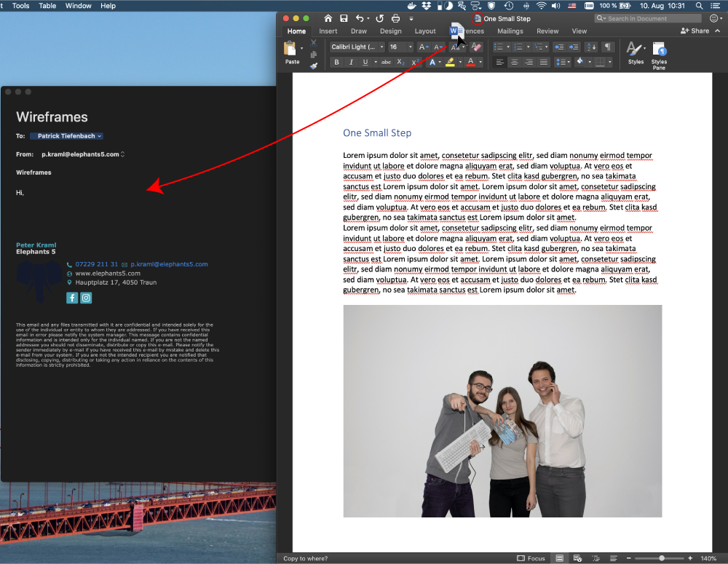Image resolution: width=728 pixels, height=564 pixels.
Task: Click the p.kraml@elephants5.com signature link
Action: pyautogui.click(x=169, y=264)
